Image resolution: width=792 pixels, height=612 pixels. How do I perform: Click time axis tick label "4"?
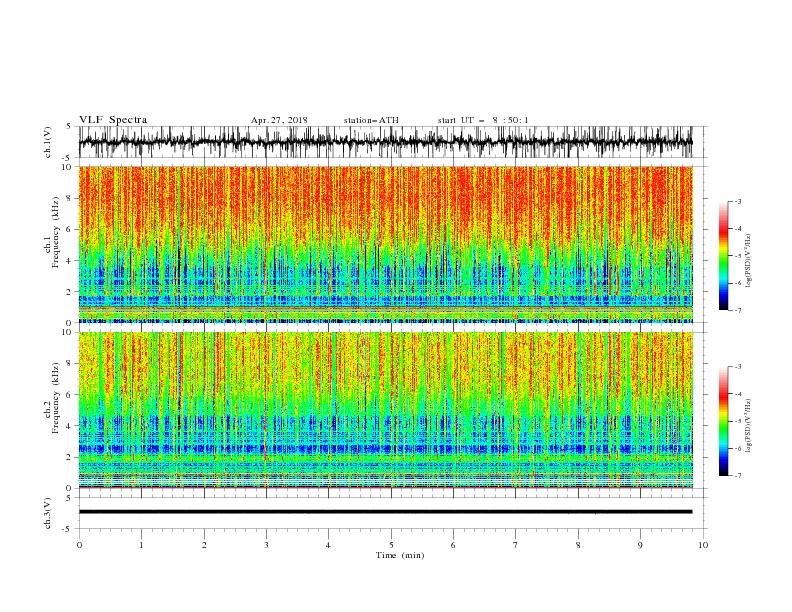(x=328, y=545)
